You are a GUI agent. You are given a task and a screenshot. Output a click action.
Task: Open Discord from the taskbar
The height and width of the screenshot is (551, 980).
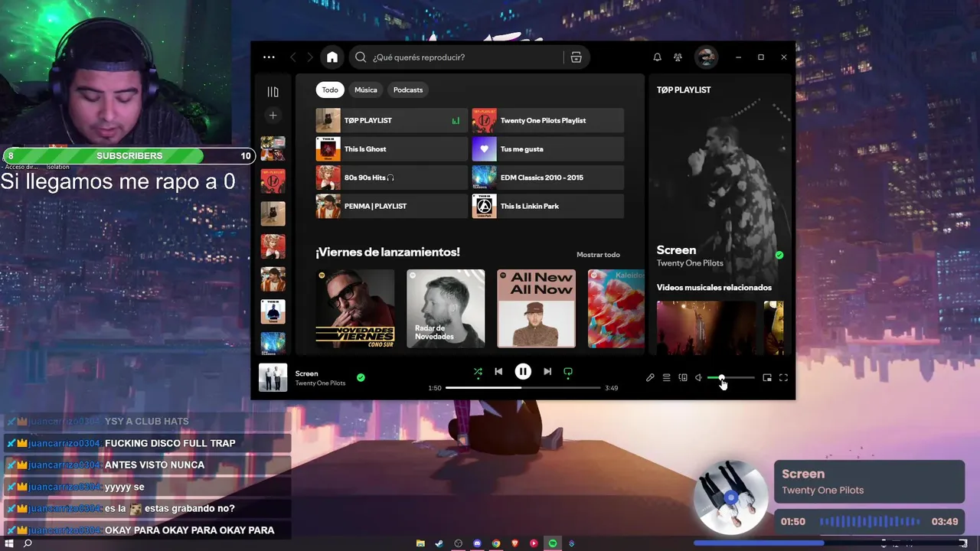click(477, 543)
